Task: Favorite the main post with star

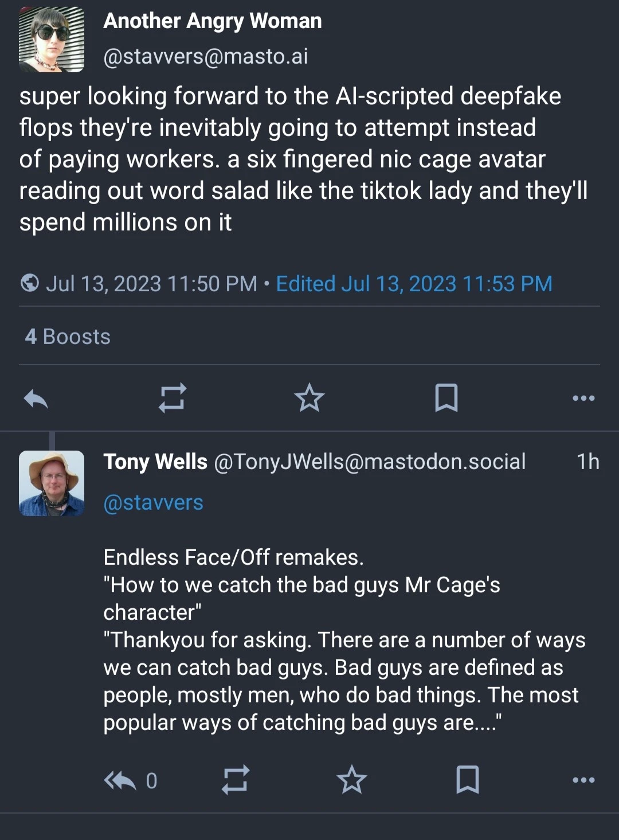Action: click(309, 398)
